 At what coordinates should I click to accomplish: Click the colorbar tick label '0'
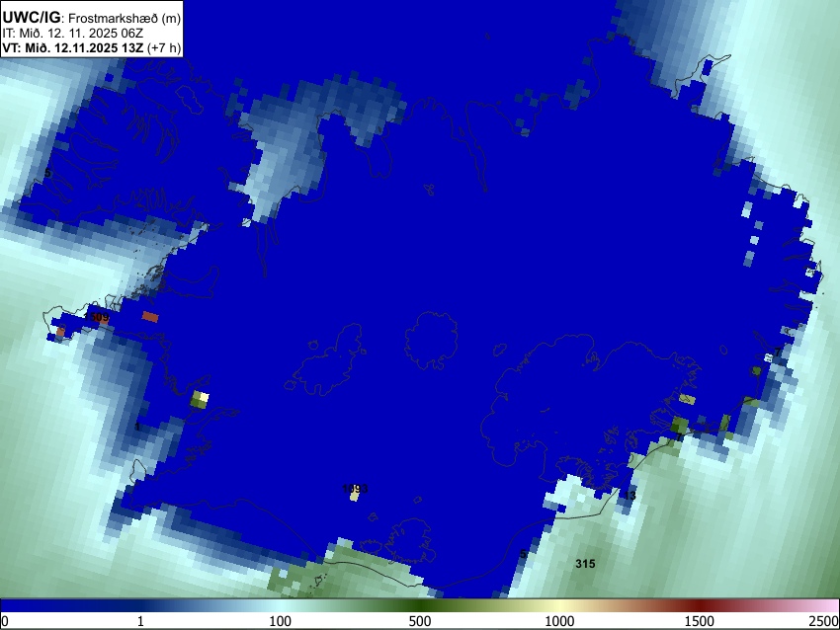tap(5, 621)
